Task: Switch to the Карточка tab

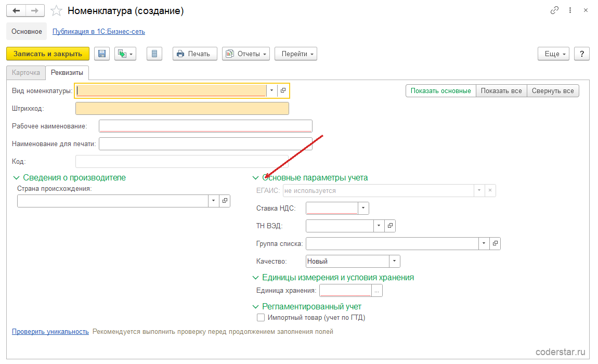Action: pos(26,72)
